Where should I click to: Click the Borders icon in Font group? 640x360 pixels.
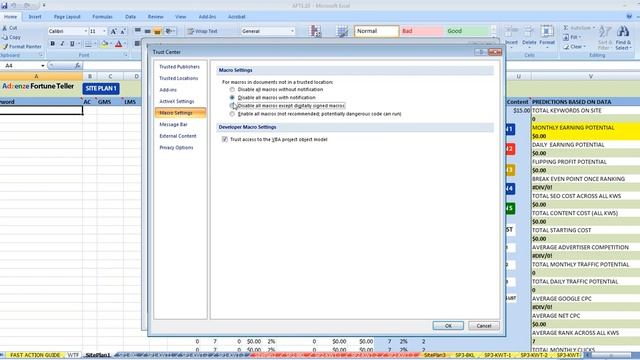[x=88, y=44]
